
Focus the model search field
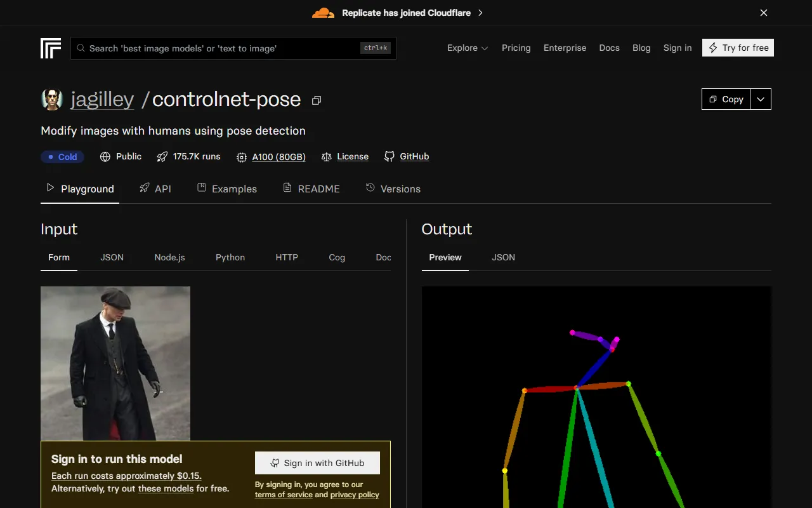click(x=222, y=48)
